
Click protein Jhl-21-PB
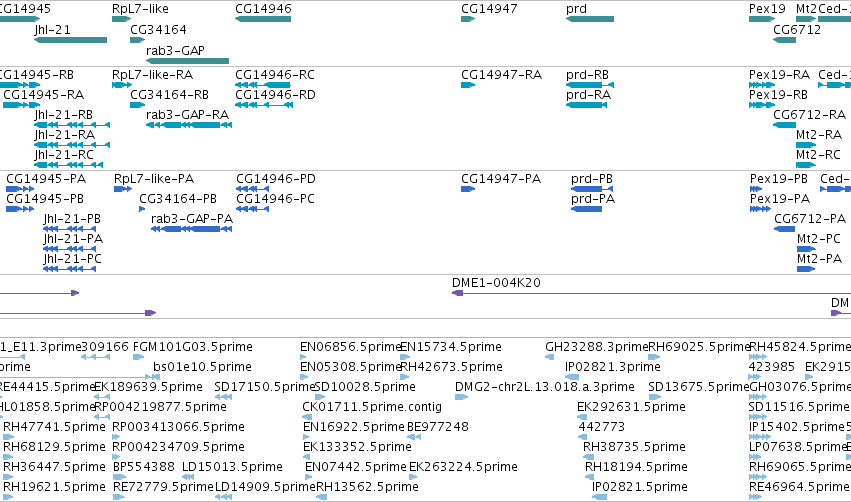[x=69, y=229]
